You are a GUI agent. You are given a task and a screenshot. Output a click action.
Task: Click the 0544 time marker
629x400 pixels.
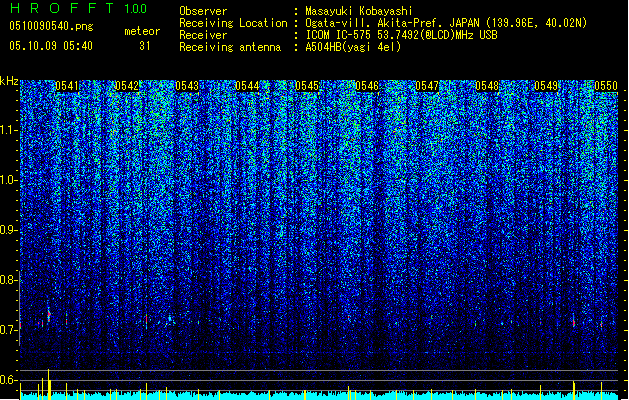[247, 86]
